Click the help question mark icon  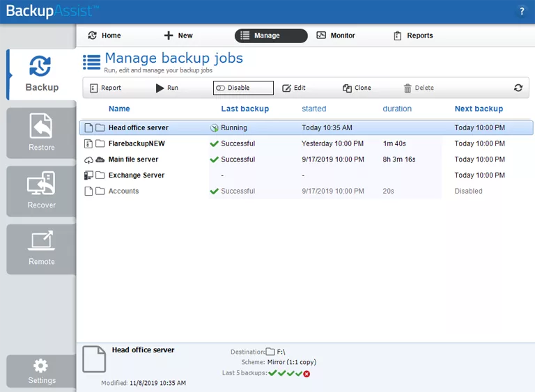522,11
